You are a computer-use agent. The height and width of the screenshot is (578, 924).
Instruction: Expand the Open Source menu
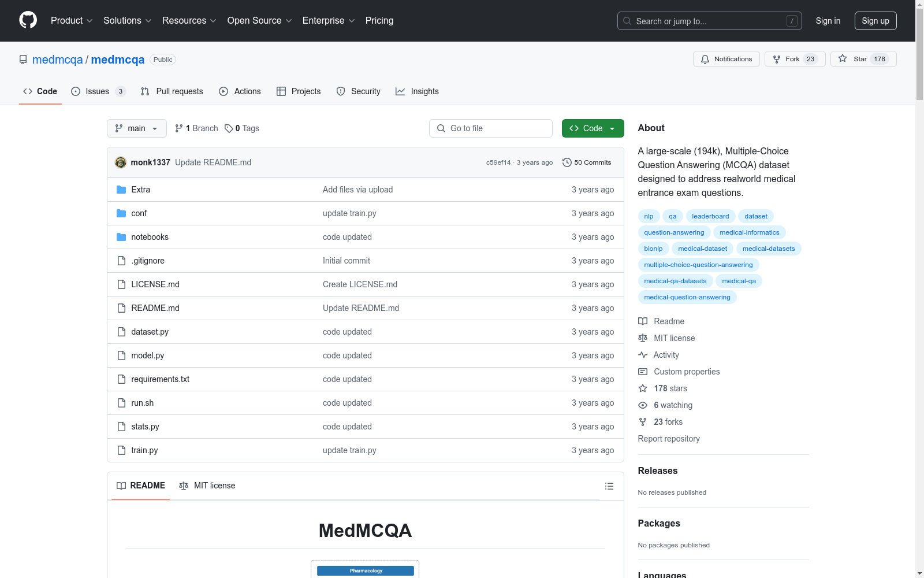(x=260, y=20)
